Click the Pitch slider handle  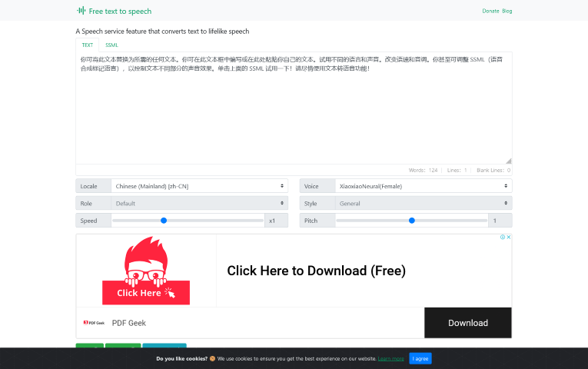(412, 221)
